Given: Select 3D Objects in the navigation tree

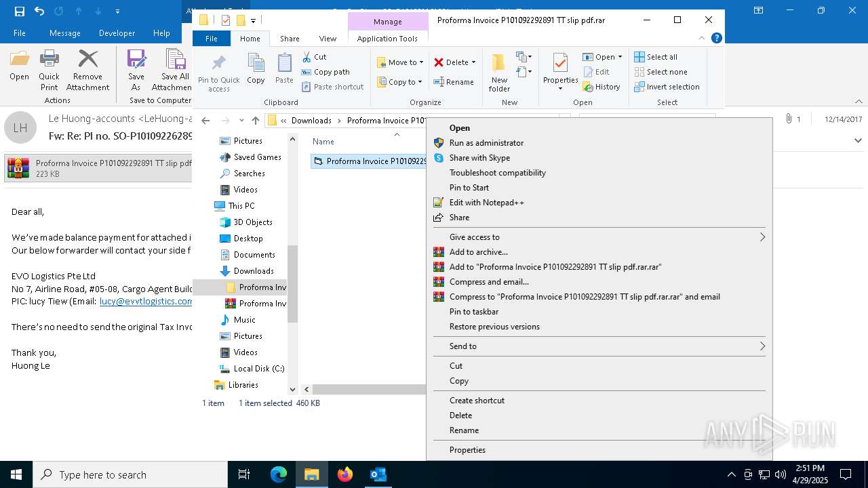Looking at the screenshot, I should point(245,222).
